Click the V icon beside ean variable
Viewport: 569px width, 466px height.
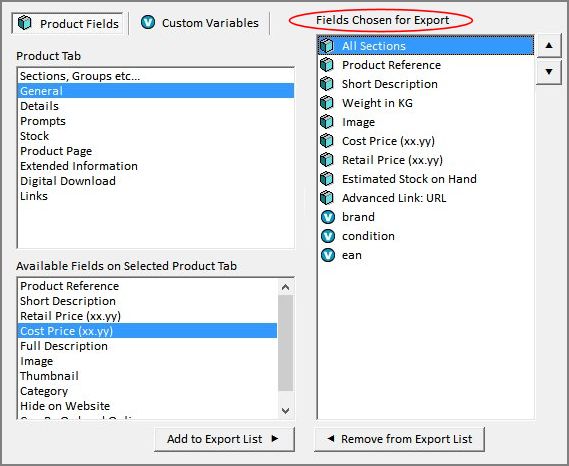(328, 255)
